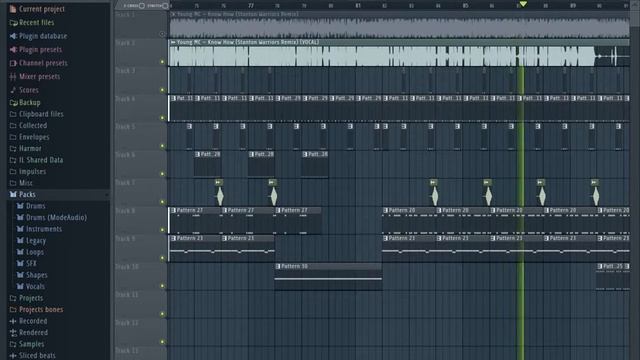Screen dimensions: 640x360
Task: Open the Sliced beats folder icon
Action: [13, 356]
